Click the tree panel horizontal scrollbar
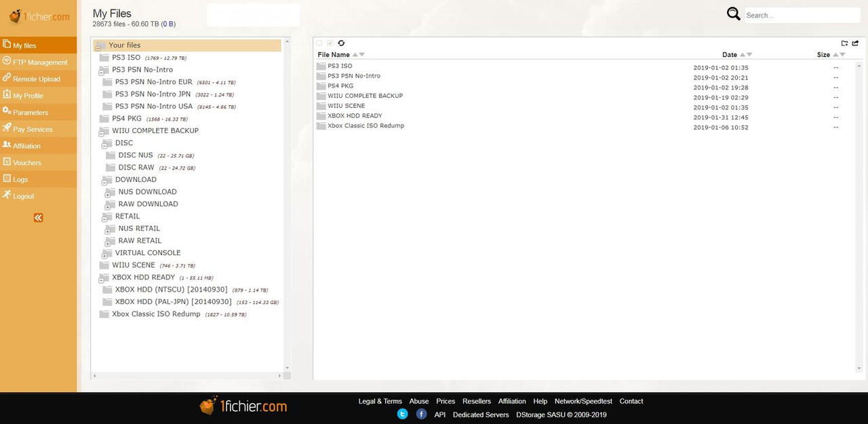Viewport: 868px width, 424px height. point(186,376)
